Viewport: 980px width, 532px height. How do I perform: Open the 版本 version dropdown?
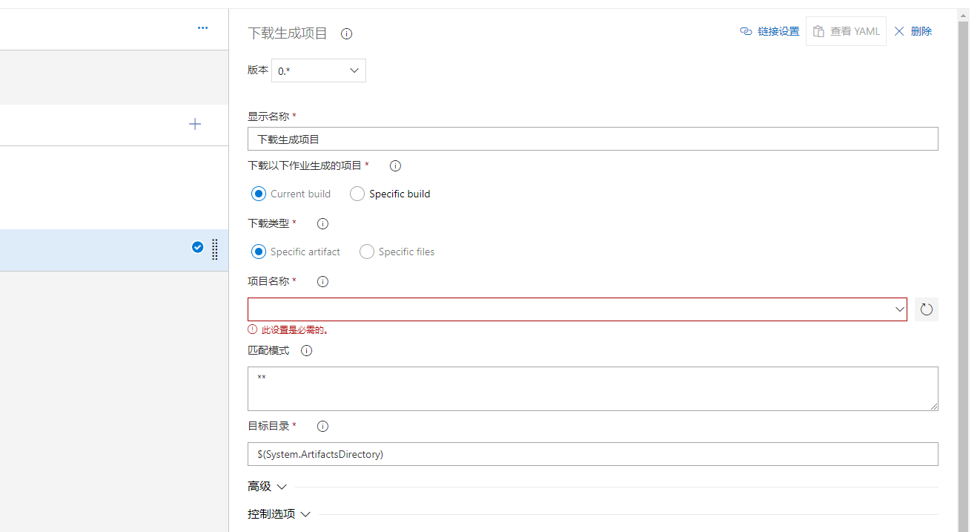coord(318,71)
